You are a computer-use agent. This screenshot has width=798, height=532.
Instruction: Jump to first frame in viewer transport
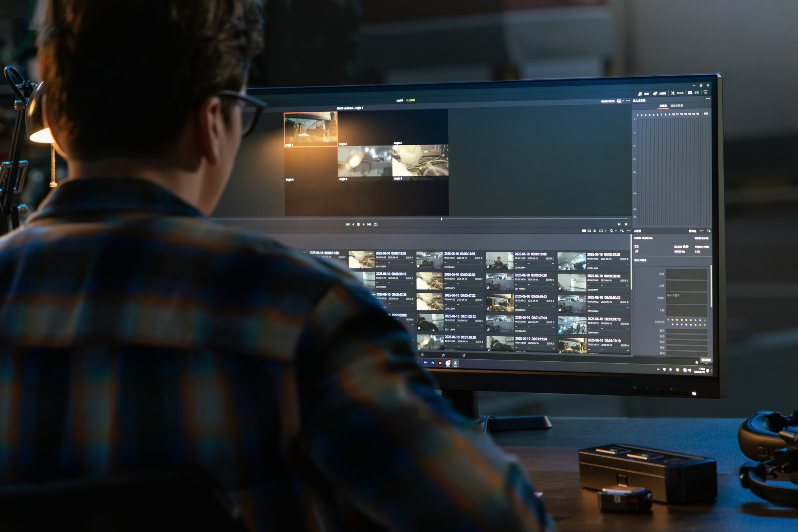click(x=348, y=225)
